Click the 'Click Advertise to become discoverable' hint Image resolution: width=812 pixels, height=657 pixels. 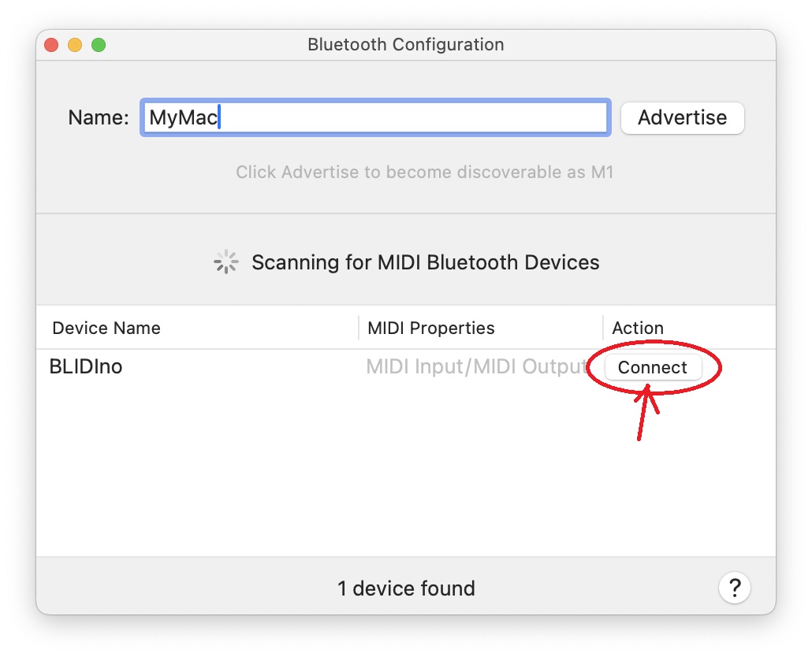[425, 172]
